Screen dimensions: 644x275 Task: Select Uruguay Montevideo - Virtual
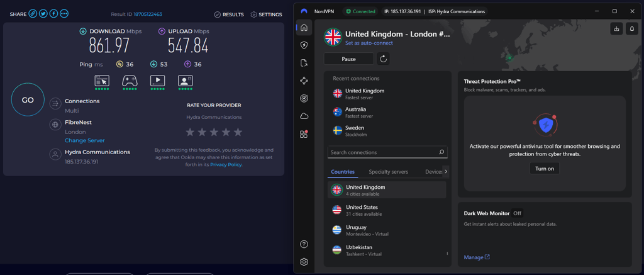pyautogui.click(x=387, y=230)
